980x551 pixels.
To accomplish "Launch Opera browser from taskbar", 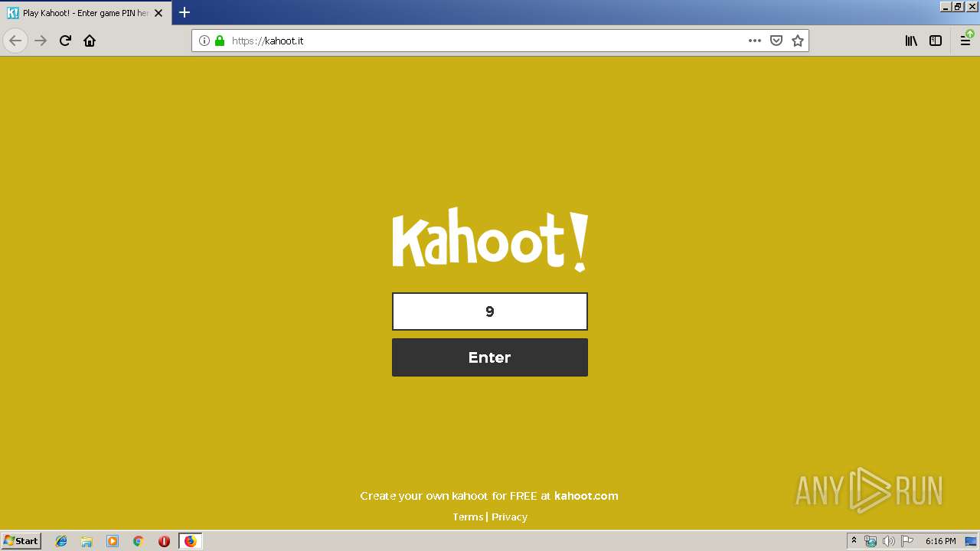I will 164,541.
